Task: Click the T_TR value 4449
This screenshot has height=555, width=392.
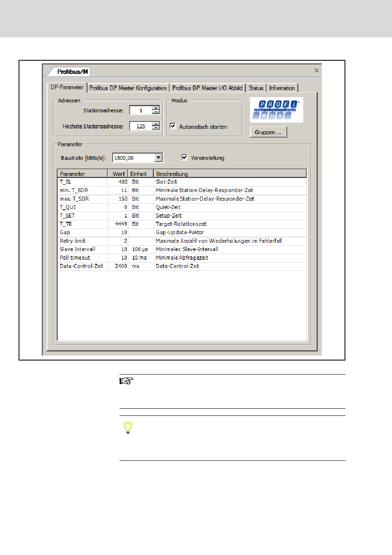Action: point(118,224)
